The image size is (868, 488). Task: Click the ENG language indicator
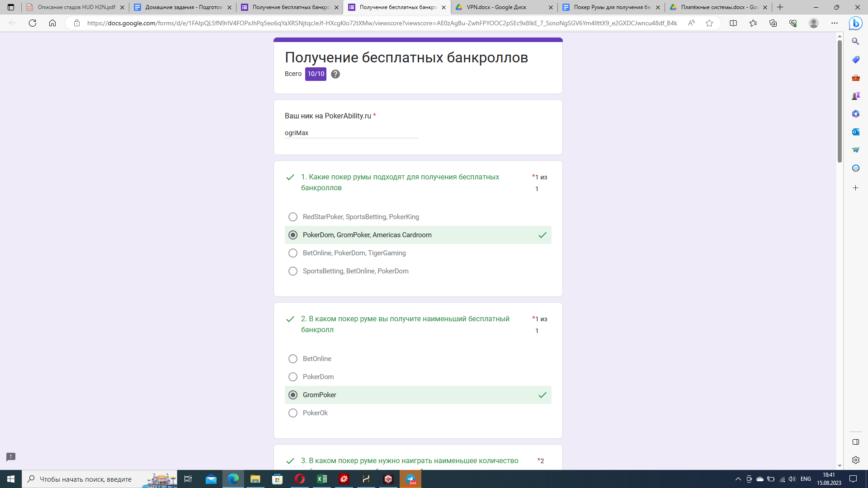point(806,479)
